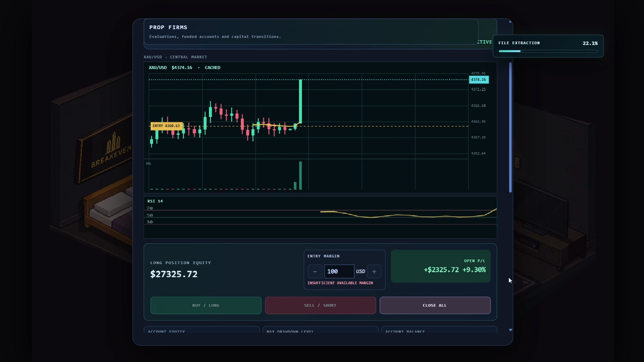Viewport: 644px width, 362px height.
Task: Click the 4375.91 price axis label
Action: pyautogui.click(x=478, y=73)
